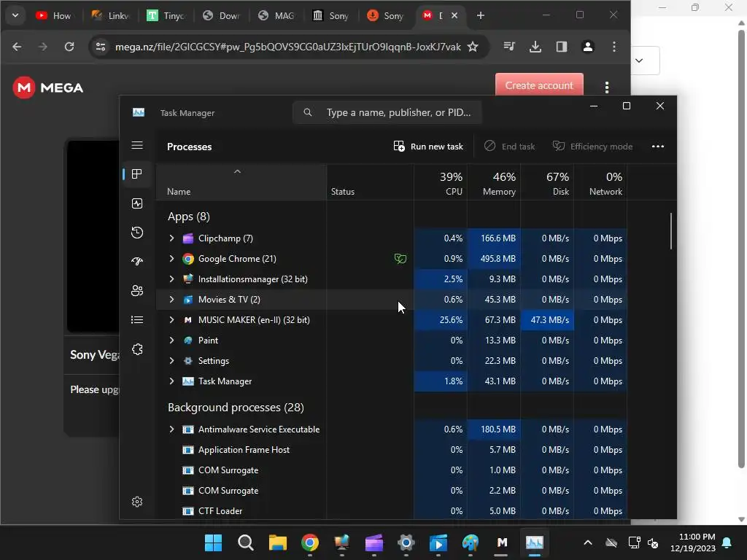Open Task Manager settings gear
747x560 pixels.
pyautogui.click(x=137, y=502)
